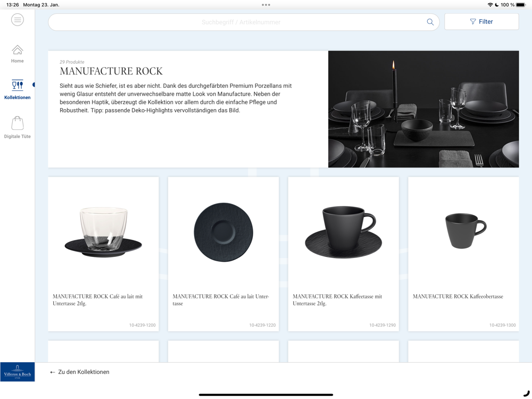Open the Kaffeeobertasse product image
The width and height of the screenshot is (532, 399).
point(465,231)
